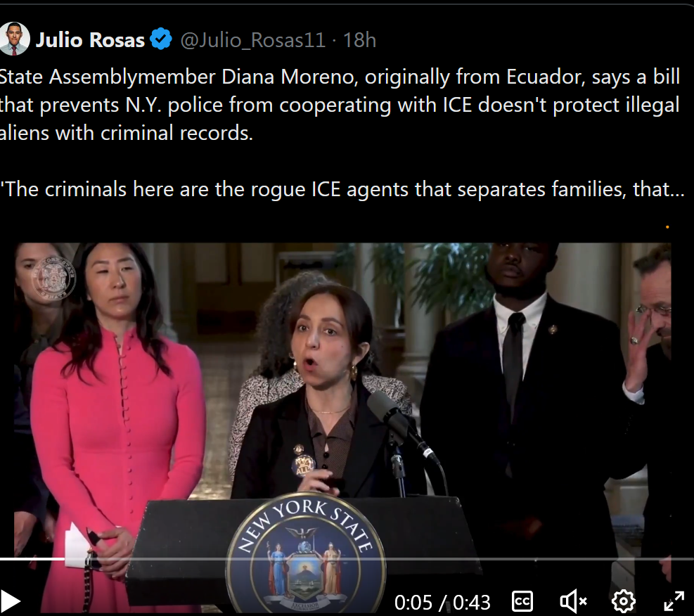Click the quote line about rogue ICE agents
694x616 pixels.
click(342, 189)
